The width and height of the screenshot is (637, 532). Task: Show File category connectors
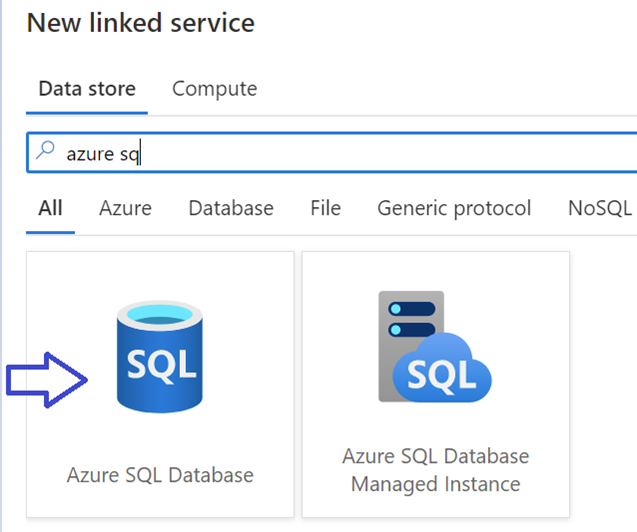pyautogui.click(x=325, y=208)
